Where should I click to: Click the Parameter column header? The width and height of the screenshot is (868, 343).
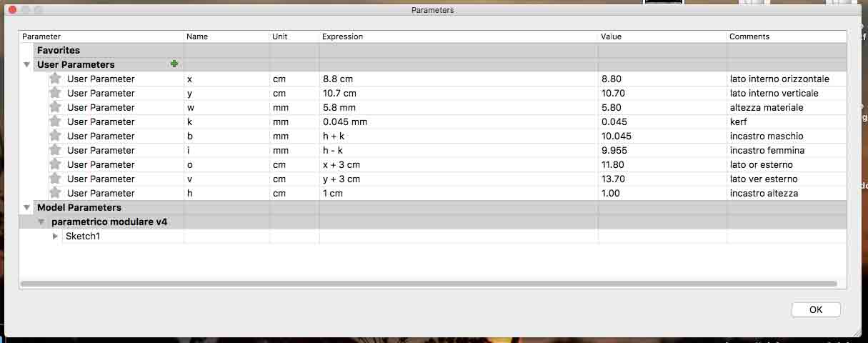(x=101, y=36)
